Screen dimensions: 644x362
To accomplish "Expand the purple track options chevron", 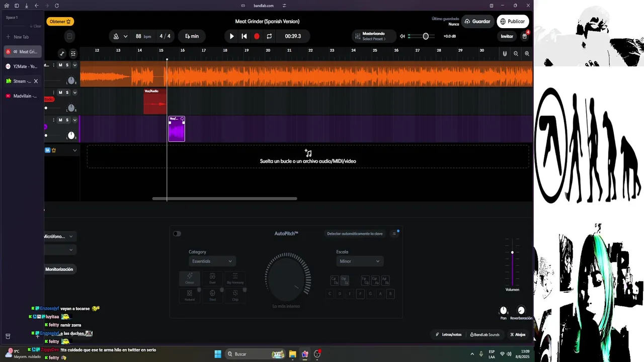I will (x=74, y=120).
